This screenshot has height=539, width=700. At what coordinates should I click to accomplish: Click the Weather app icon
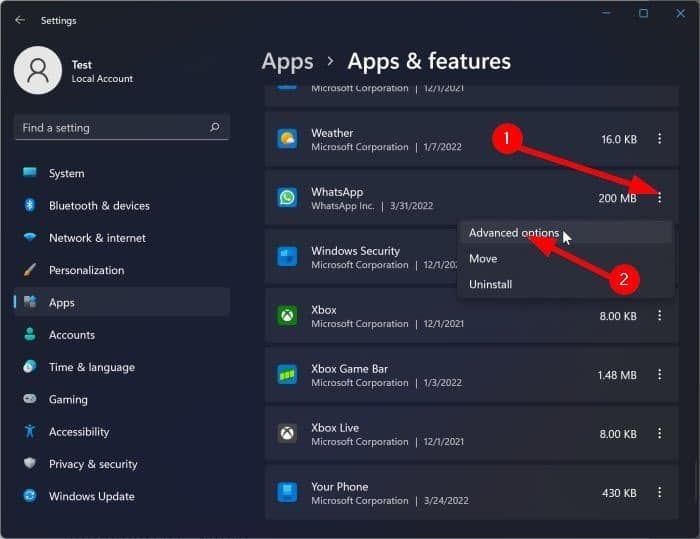(x=287, y=139)
